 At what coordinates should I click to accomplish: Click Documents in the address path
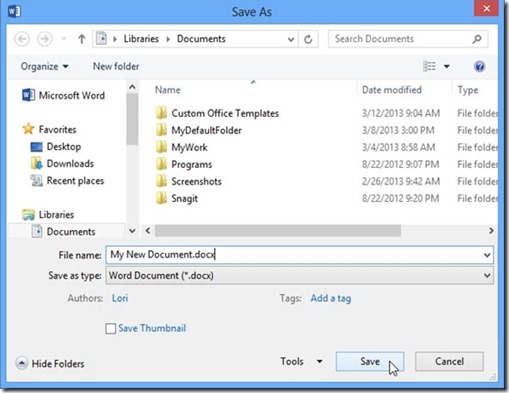point(201,39)
